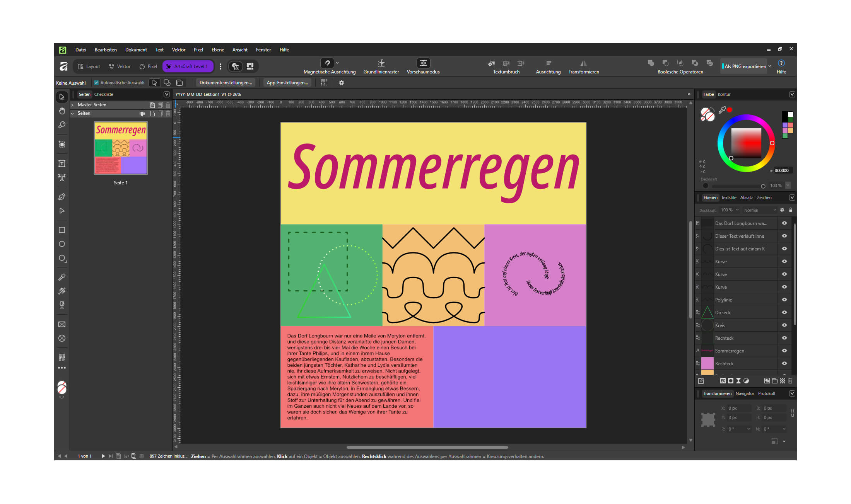851x504 pixels.
Task: Hide the Kreis layer
Action: (x=784, y=325)
